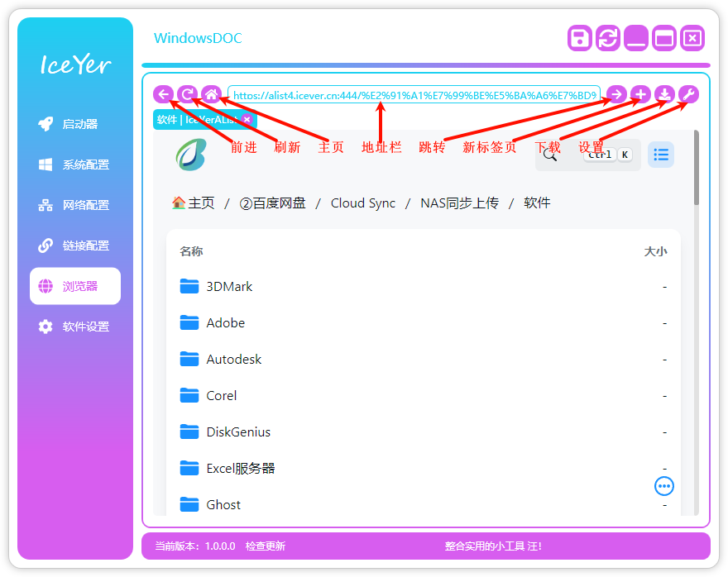
Task: Click the globe icon beside 浏览器
Action: point(45,286)
